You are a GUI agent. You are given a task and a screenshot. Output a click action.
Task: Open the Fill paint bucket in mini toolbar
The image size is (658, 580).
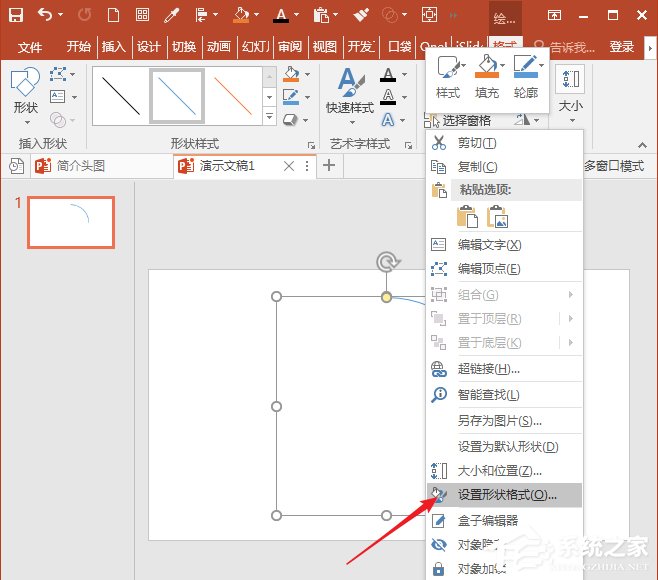pos(487,69)
